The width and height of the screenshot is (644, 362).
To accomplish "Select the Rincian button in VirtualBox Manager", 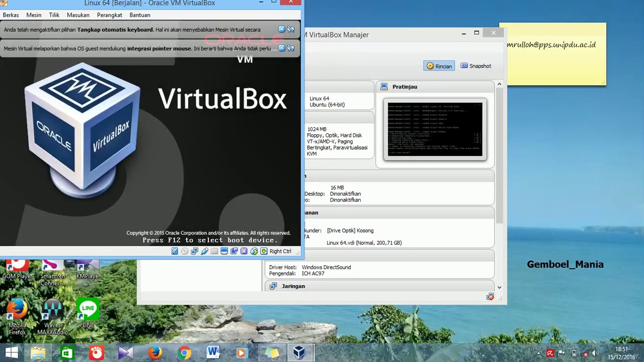I will 439,66.
